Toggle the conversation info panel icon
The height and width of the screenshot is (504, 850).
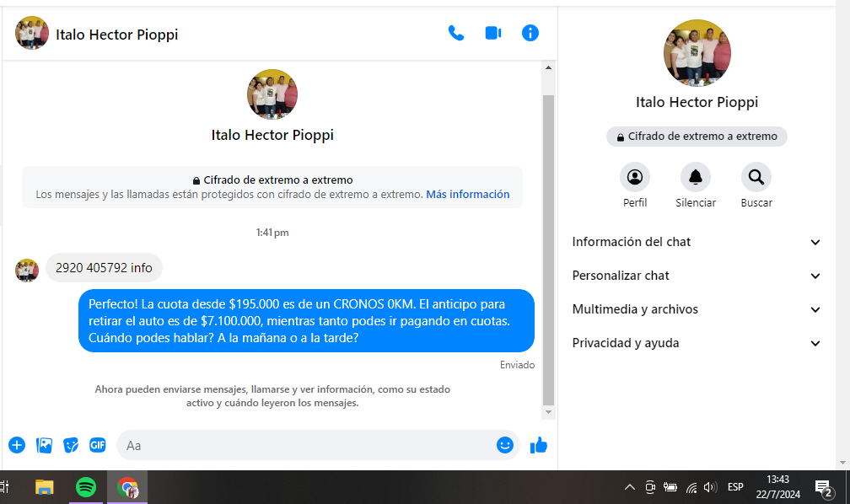point(530,33)
